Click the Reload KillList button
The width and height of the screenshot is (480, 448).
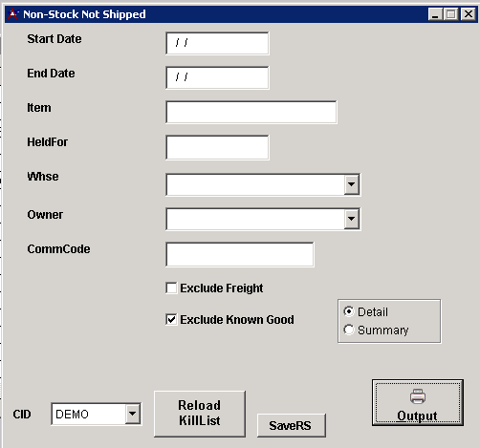(200, 414)
